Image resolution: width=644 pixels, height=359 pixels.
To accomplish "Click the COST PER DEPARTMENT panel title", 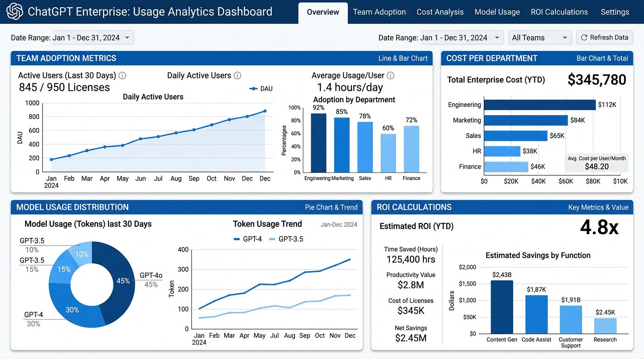I will [492, 58].
